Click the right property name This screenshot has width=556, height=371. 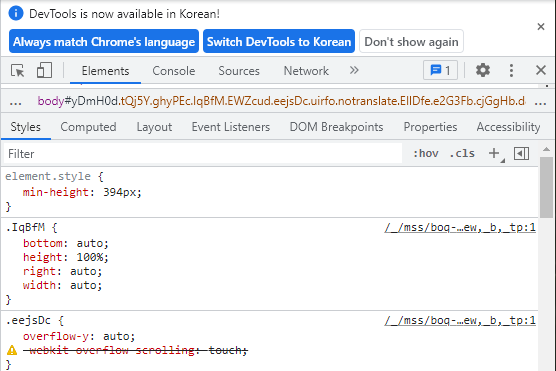click(x=39, y=271)
